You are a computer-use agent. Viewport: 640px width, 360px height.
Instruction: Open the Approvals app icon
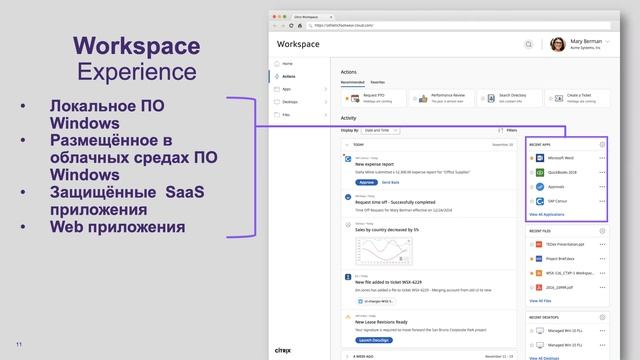[540, 187]
